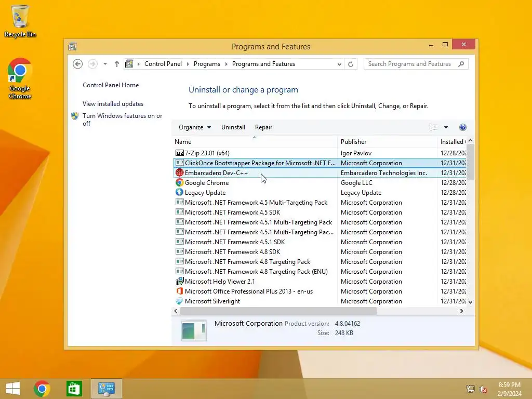Click the horizontal scrollbar thumb
The height and width of the screenshot is (399, 532).
(278, 311)
